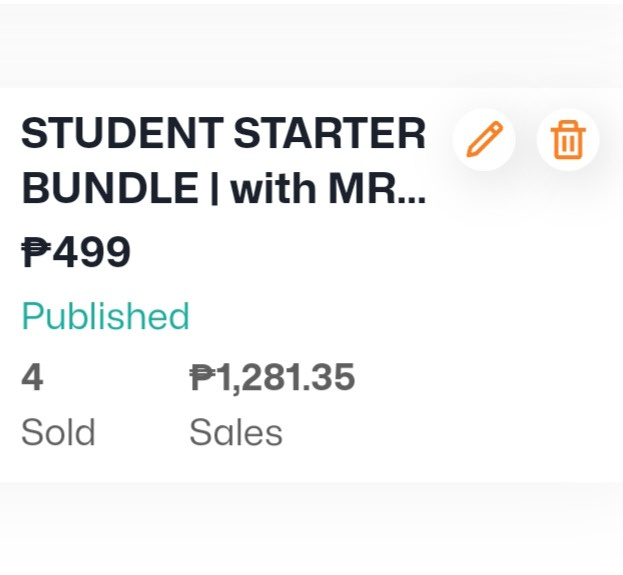The width and height of the screenshot is (623, 575).
Task: Select the ₱499 price text
Action: tap(75, 252)
